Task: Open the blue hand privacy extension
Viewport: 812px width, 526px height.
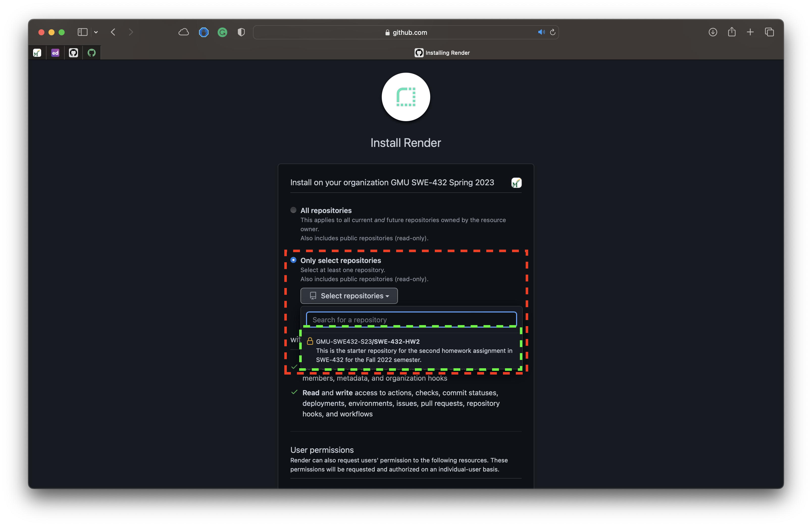Action: click(204, 32)
